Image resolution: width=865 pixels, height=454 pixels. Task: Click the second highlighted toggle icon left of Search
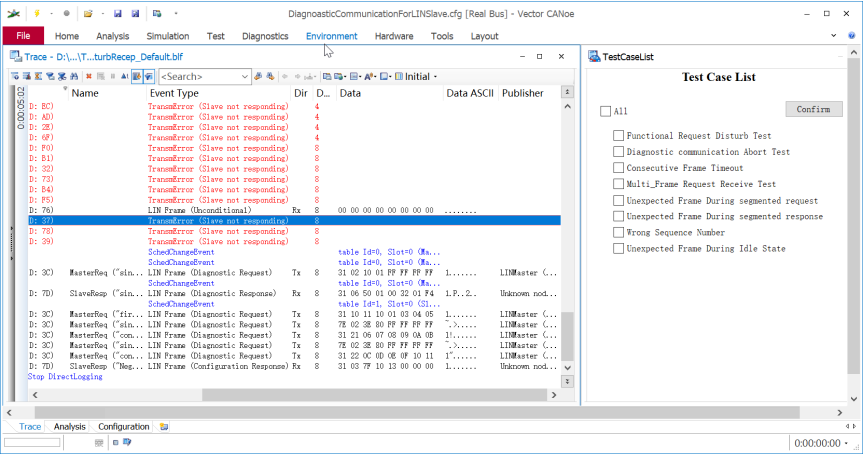(x=148, y=77)
